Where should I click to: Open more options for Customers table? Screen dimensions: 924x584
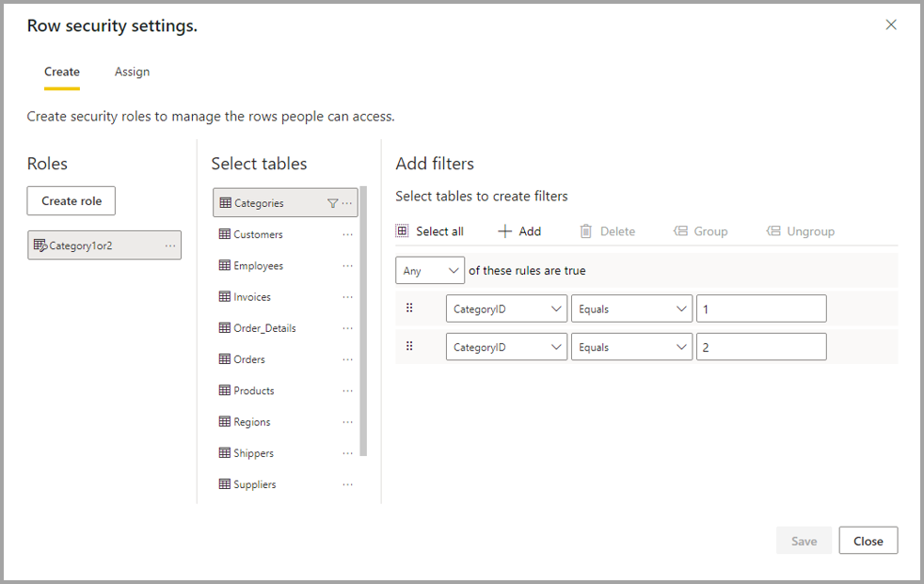pos(348,234)
